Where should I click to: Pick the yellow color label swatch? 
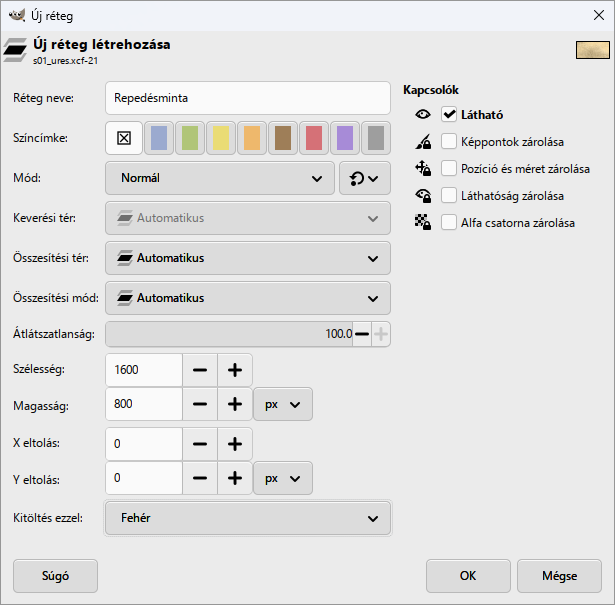click(x=221, y=138)
